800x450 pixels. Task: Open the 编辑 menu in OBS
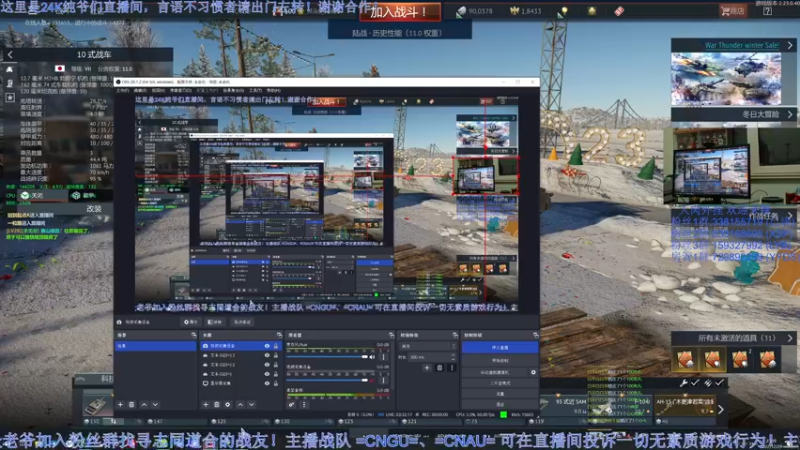pyautogui.click(x=140, y=90)
